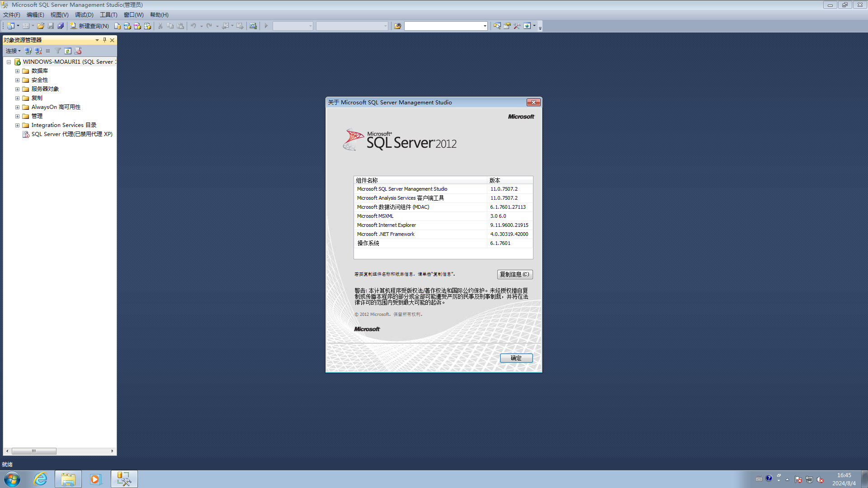Click the XMLA query icon
The height and width of the screenshot is (488, 868).
[147, 26]
